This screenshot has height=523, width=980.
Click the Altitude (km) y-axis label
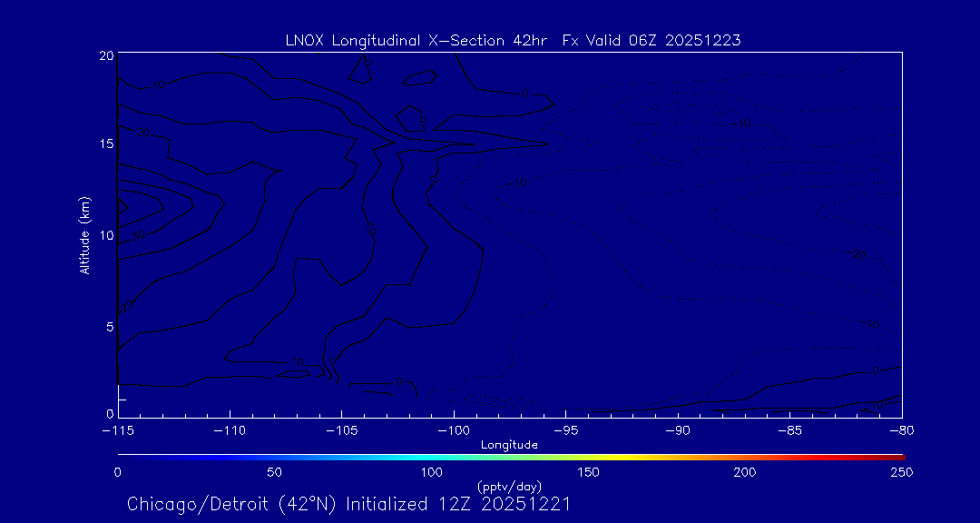(85, 235)
